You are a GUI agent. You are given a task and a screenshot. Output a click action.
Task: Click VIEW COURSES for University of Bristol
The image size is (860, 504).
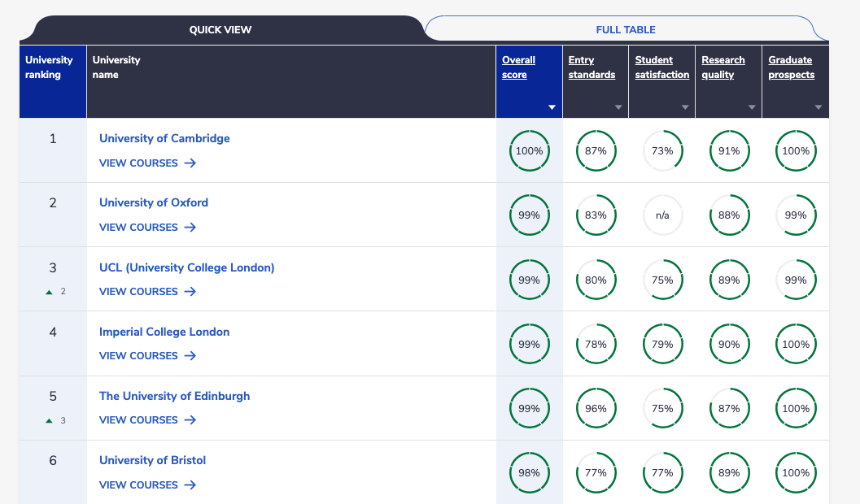pyautogui.click(x=138, y=484)
